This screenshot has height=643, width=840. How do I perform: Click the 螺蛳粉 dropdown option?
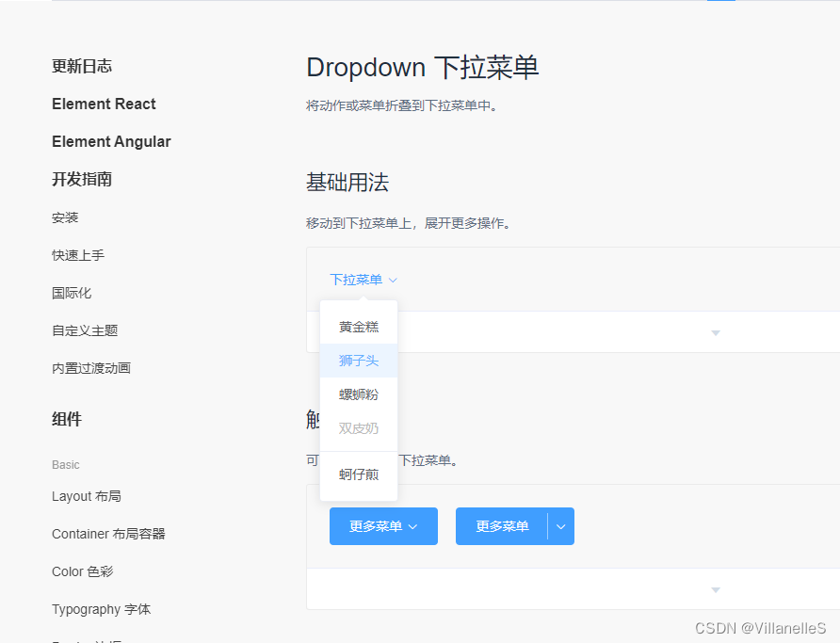pos(358,394)
